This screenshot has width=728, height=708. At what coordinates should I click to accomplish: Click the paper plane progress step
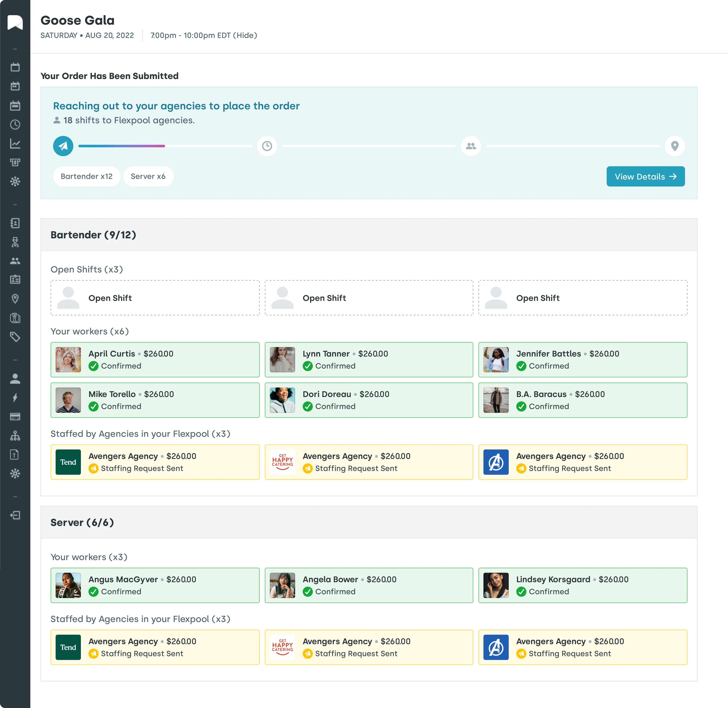tap(63, 146)
